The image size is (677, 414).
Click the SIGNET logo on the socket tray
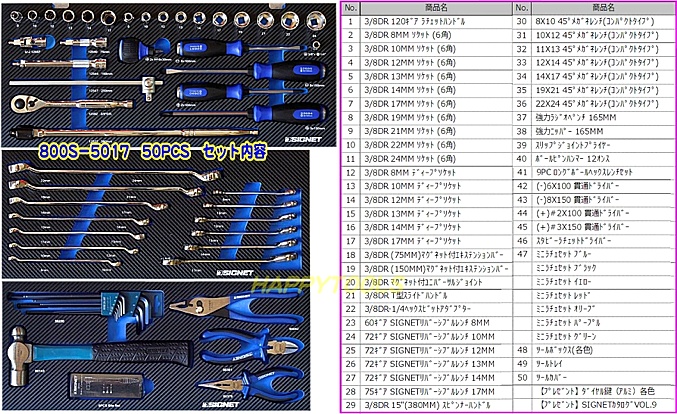coord(304,139)
